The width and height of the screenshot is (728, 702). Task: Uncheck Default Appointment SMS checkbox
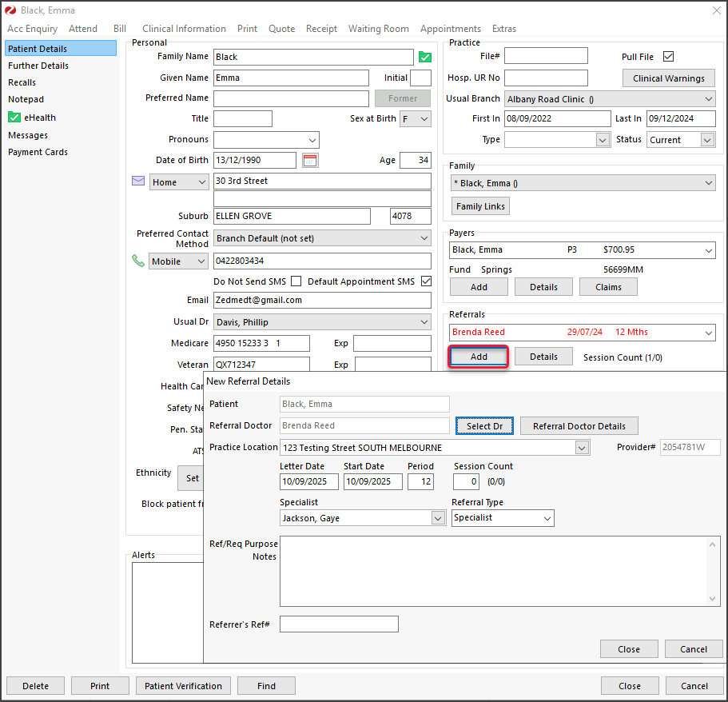pyautogui.click(x=426, y=281)
